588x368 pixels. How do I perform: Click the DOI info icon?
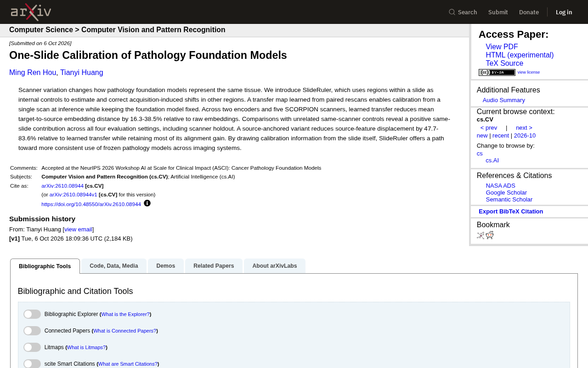pos(147,203)
